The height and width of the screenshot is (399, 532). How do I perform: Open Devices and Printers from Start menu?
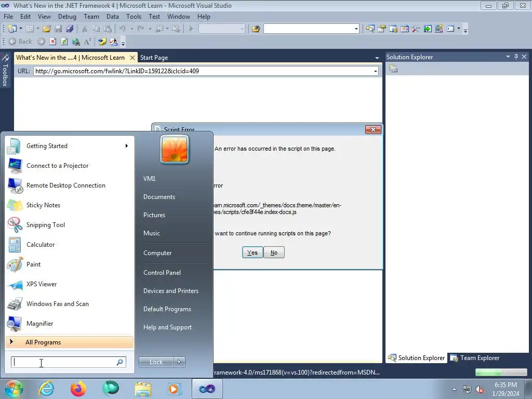(x=170, y=291)
